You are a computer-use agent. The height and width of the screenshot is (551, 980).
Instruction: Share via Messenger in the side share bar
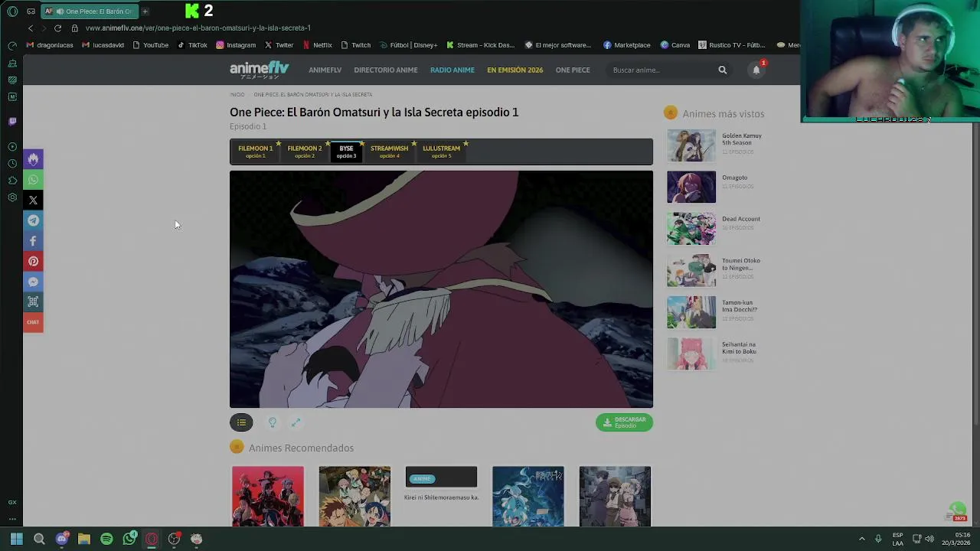(x=33, y=282)
